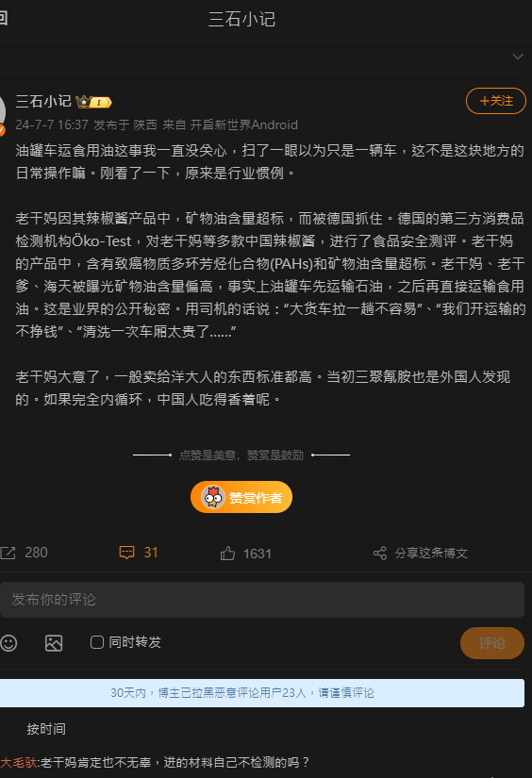The height and width of the screenshot is (778, 532).
Task: Submit with the orange 评论 button
Action: [x=491, y=643]
